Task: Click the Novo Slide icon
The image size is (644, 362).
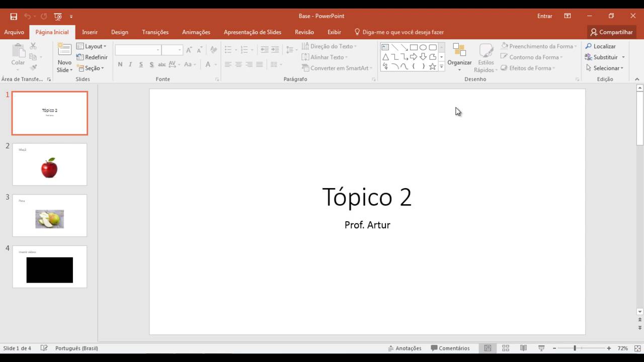Action: 64,50
